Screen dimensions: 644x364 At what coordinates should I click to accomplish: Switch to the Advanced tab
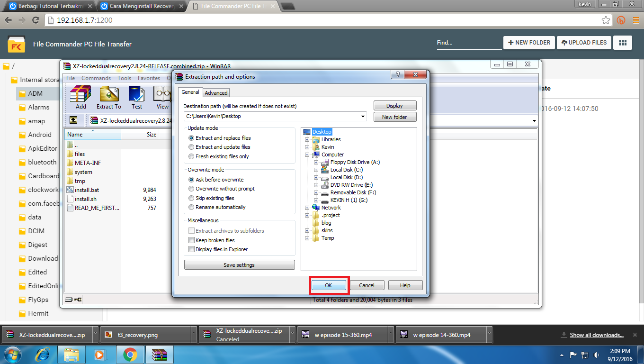[216, 92]
